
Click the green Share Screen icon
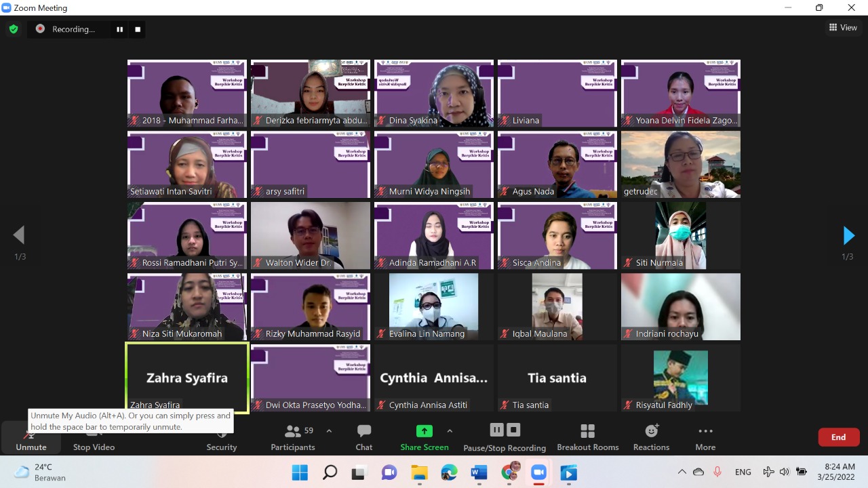click(424, 431)
